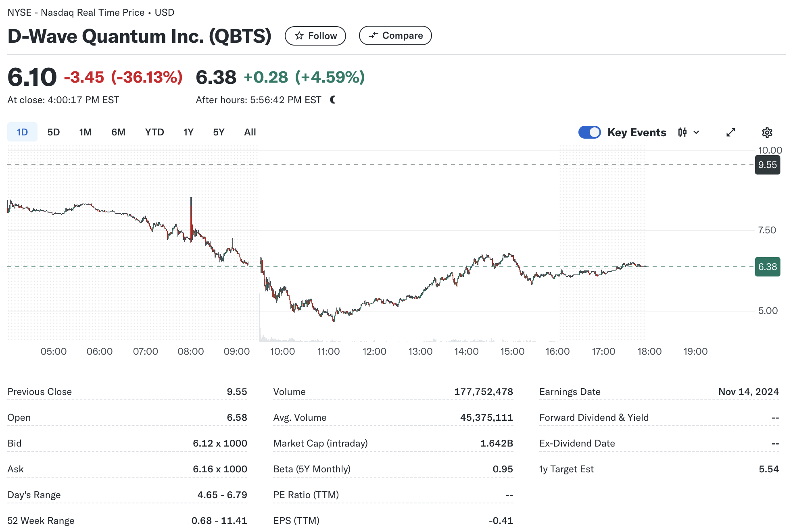793x532 pixels.
Task: Expand chart to full screen
Action: pos(730,132)
